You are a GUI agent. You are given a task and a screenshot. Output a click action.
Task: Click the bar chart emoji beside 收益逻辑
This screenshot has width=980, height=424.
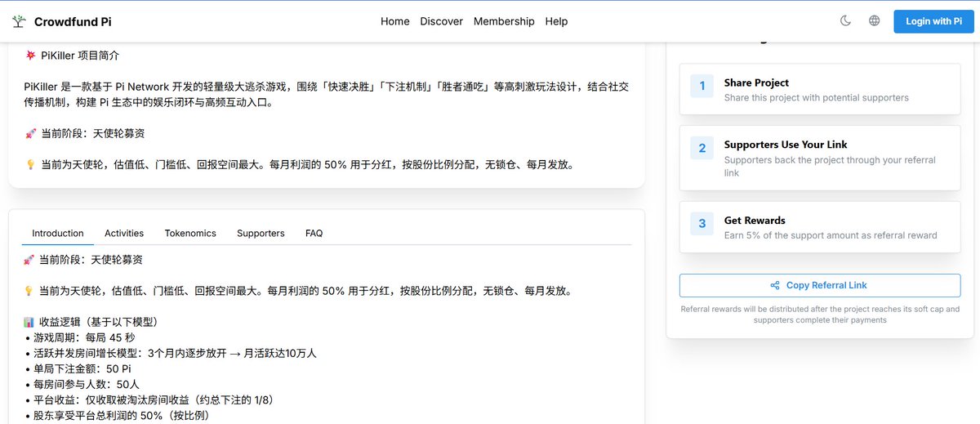[x=29, y=322]
